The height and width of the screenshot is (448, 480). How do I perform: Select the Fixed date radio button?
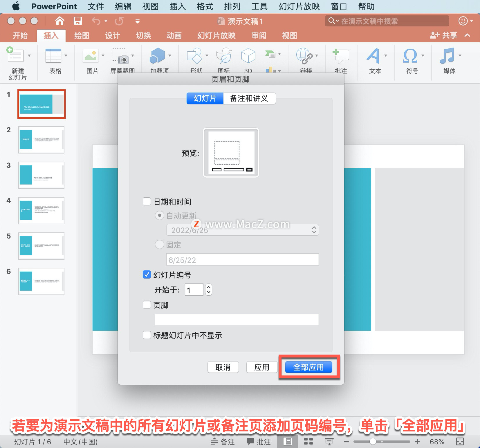(x=159, y=244)
